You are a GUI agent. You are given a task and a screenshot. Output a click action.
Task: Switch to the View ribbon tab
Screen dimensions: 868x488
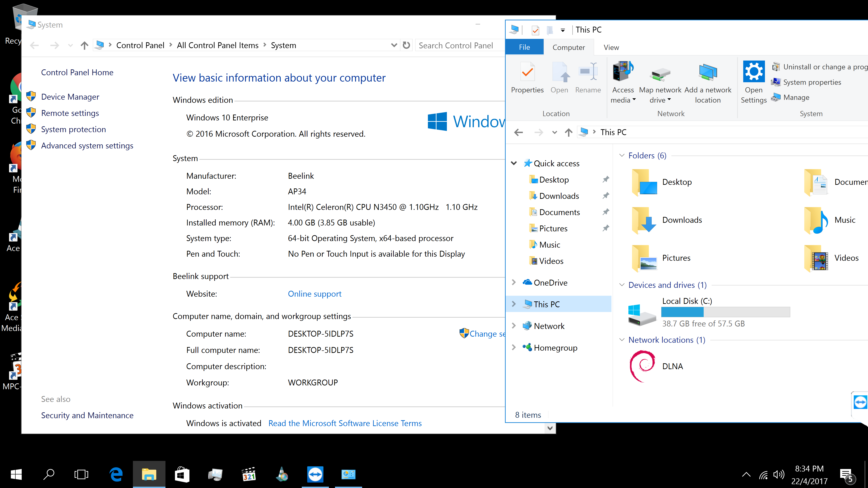[611, 47]
